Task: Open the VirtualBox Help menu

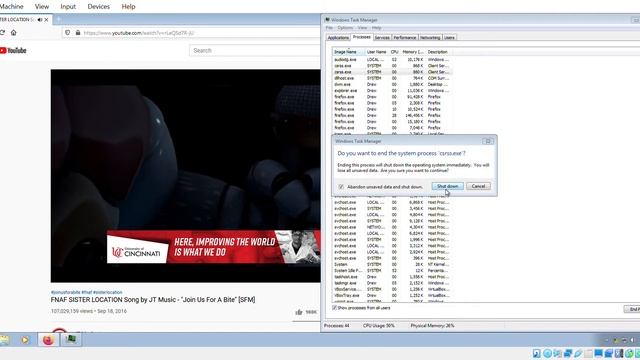Action: (x=128, y=7)
